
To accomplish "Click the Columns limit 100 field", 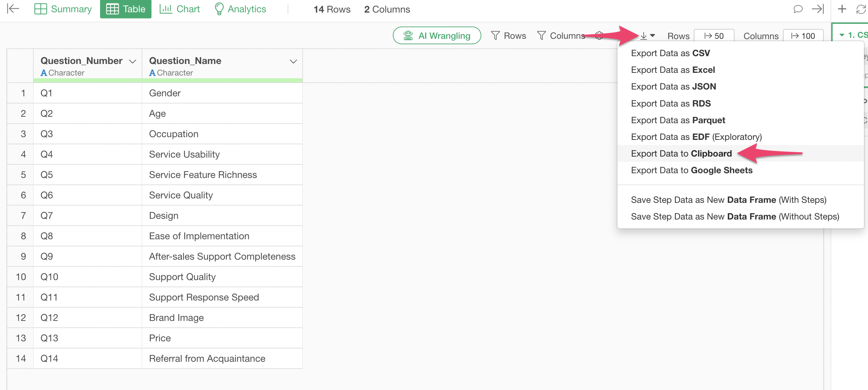I will click(803, 36).
